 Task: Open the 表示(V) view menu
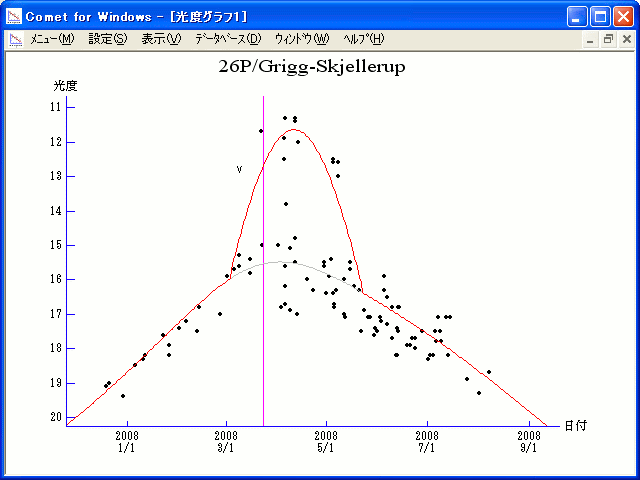(161, 39)
